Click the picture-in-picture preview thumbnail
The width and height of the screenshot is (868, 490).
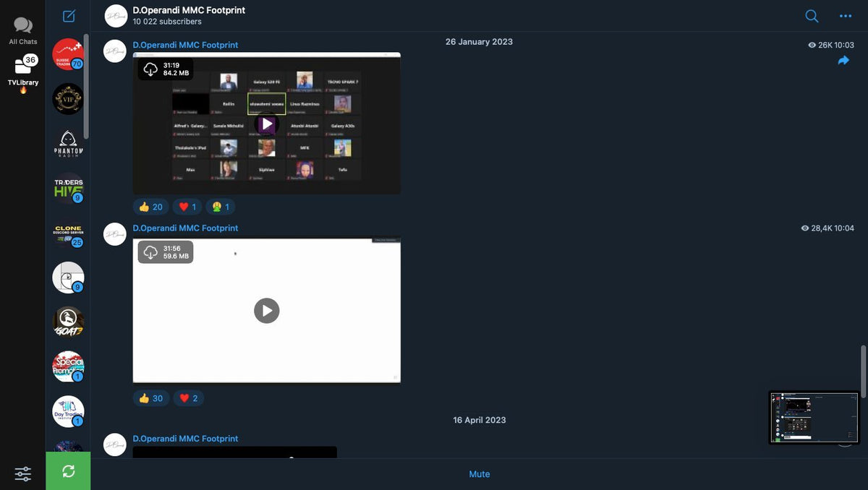click(x=814, y=418)
